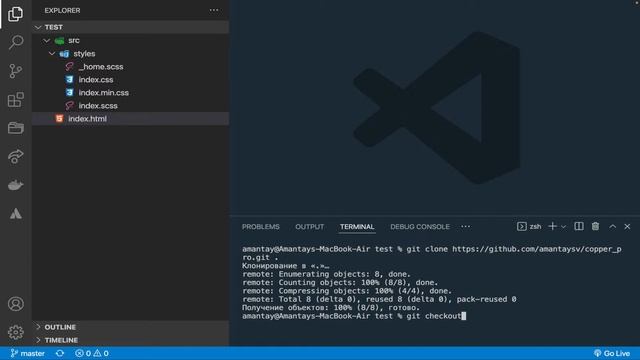This screenshot has width=640, height=360.
Task: Click the 'git checkout' terminal command line
Action: point(354,316)
